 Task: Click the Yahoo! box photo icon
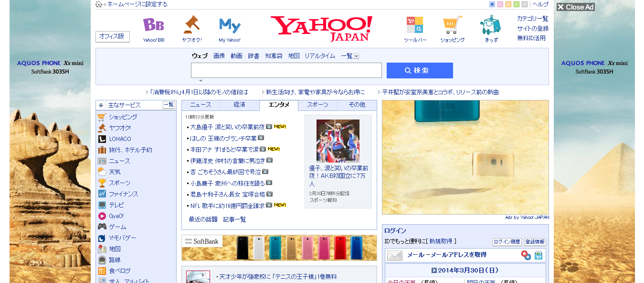pos(538,255)
